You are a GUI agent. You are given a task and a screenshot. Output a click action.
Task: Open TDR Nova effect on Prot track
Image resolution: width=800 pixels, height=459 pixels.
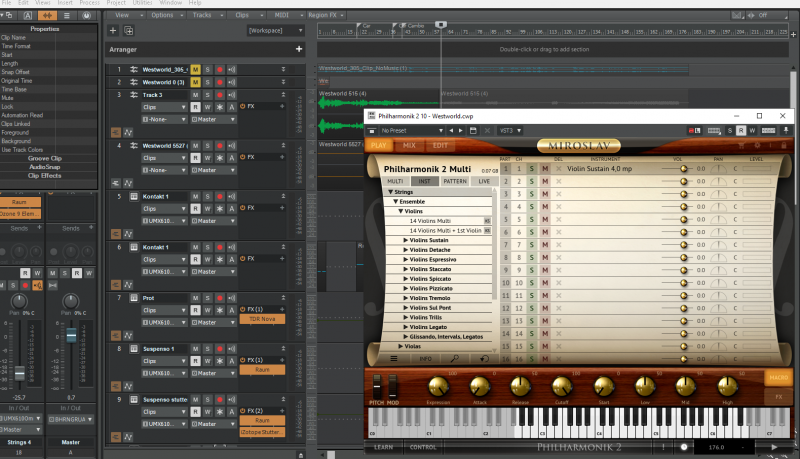(262, 319)
